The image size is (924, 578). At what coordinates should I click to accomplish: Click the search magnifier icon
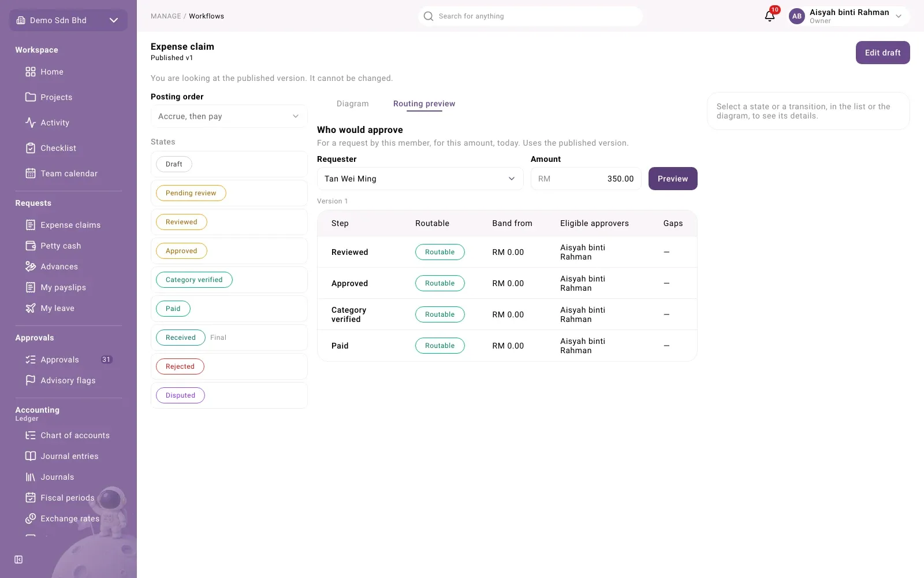click(x=429, y=16)
